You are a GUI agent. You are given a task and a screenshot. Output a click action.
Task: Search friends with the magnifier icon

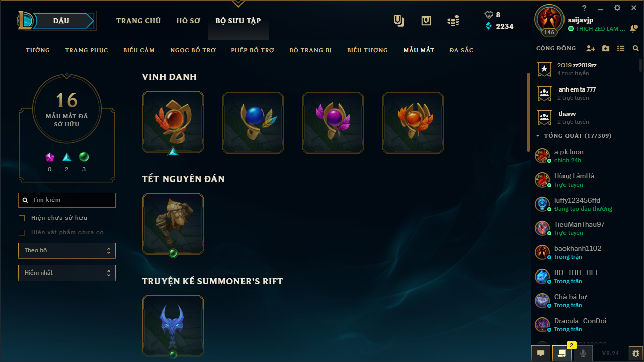(x=636, y=49)
